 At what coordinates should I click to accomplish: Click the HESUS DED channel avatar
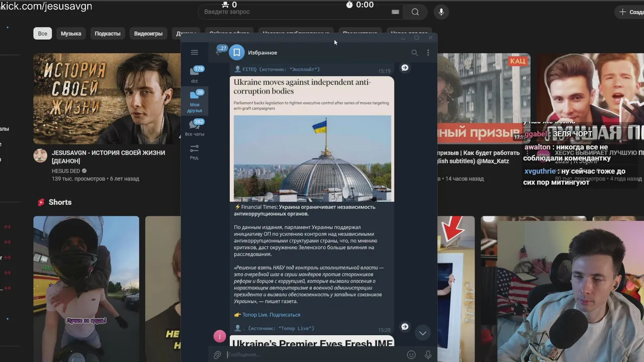pyautogui.click(x=40, y=155)
